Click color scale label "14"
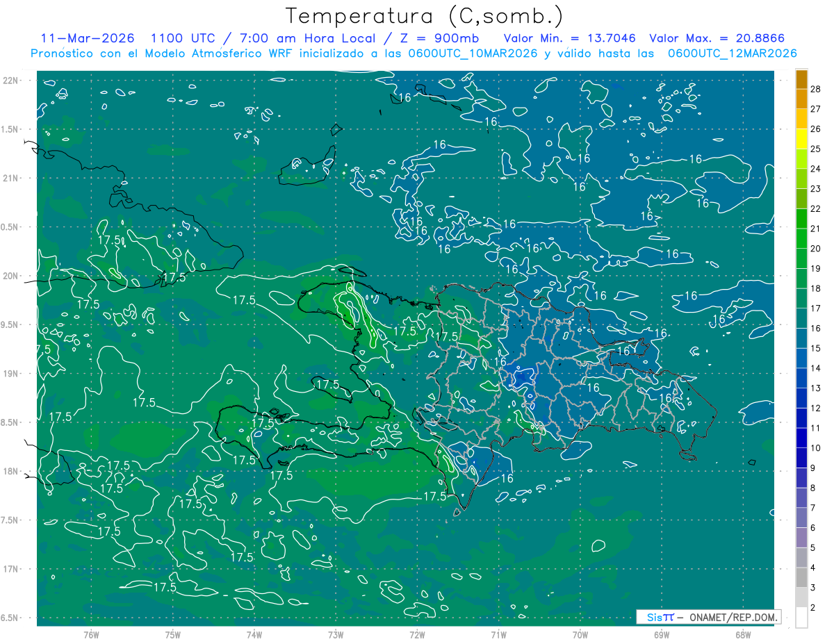This screenshot has width=834, height=644. [x=816, y=368]
